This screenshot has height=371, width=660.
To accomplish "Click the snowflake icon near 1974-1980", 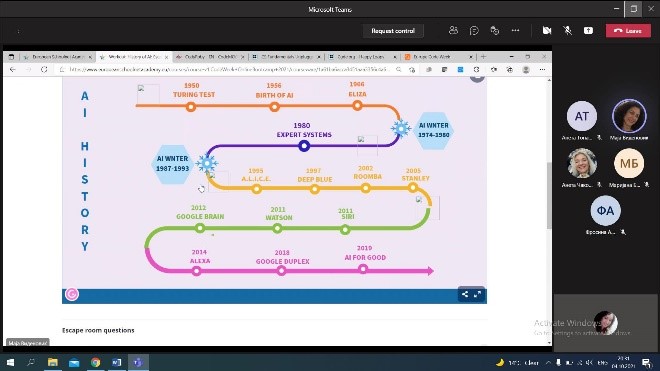I will tap(401, 128).
